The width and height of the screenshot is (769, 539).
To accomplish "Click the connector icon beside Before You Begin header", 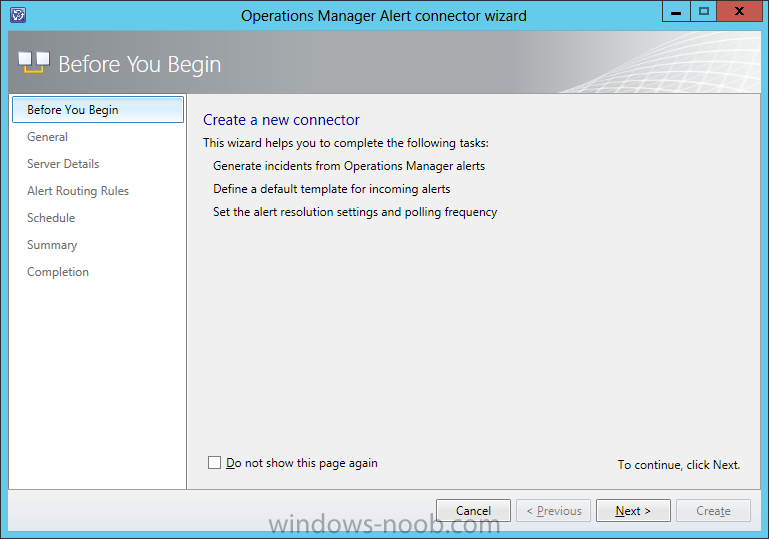I will point(34,62).
